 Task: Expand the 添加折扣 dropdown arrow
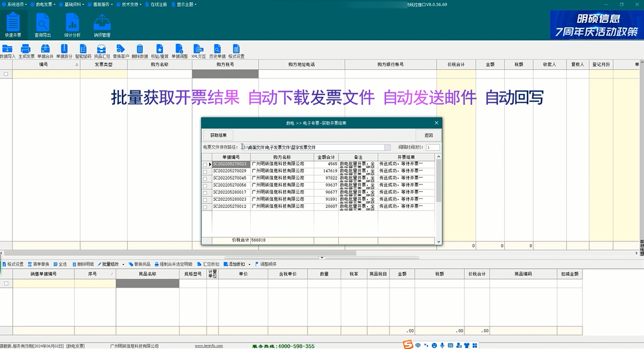point(248,264)
